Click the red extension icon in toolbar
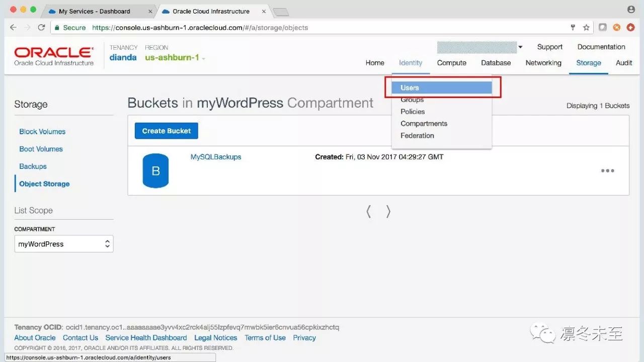644x362 pixels. point(630,28)
